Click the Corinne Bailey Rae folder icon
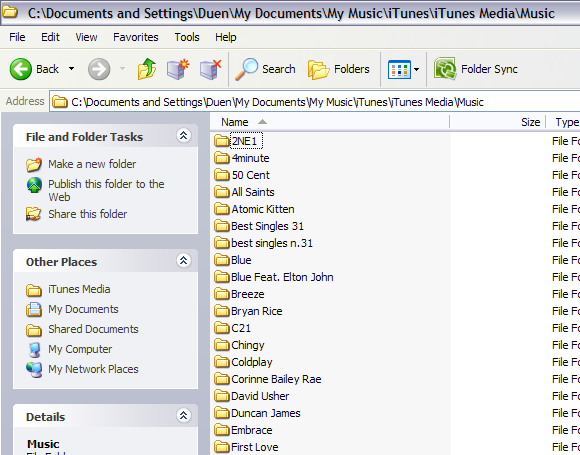580x455 pixels. pos(222,379)
